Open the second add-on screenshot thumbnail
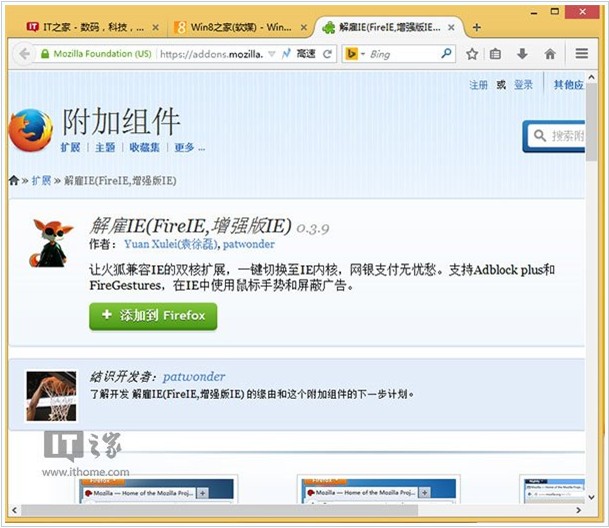 tap(379, 491)
